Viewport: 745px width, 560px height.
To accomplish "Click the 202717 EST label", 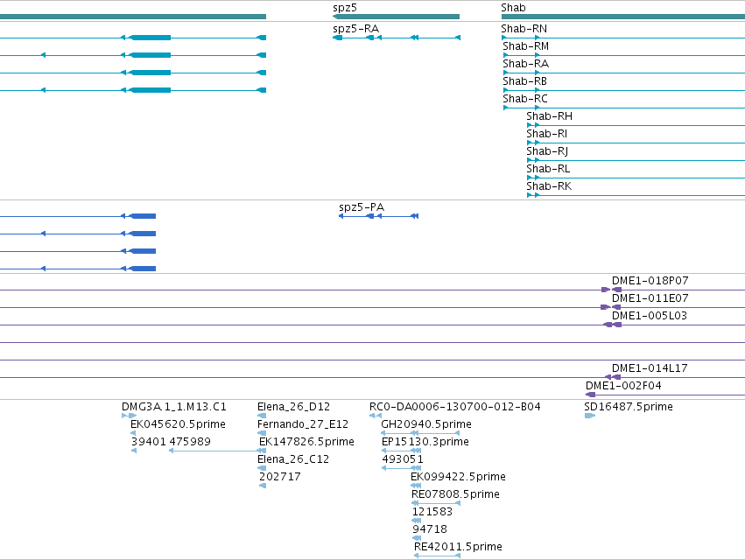I will click(280, 477).
